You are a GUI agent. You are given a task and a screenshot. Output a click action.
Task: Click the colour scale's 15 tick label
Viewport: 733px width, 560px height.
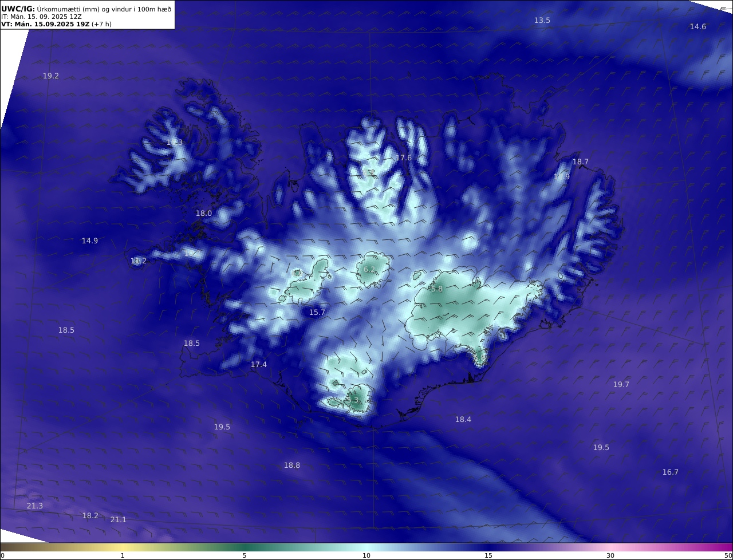[x=488, y=555]
